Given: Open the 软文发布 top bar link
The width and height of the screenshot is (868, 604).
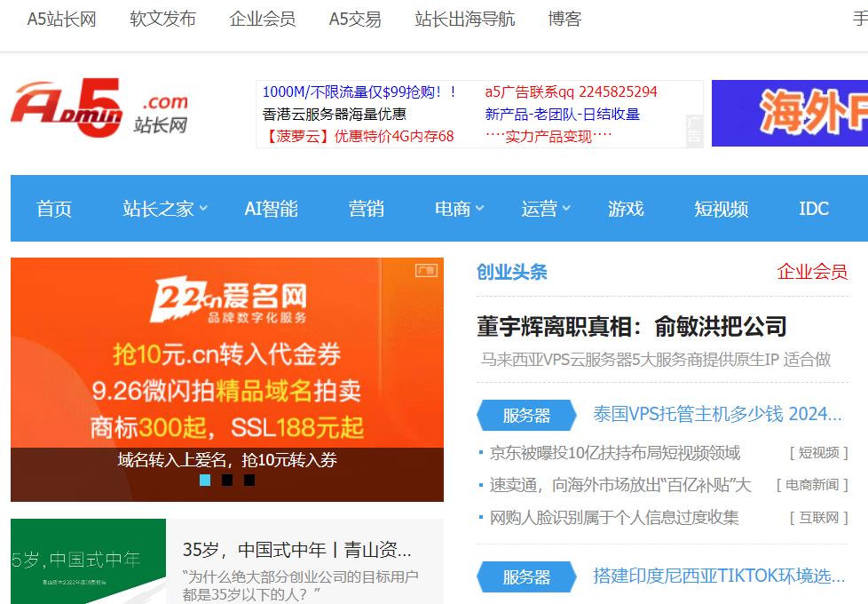Looking at the screenshot, I should click(x=162, y=19).
